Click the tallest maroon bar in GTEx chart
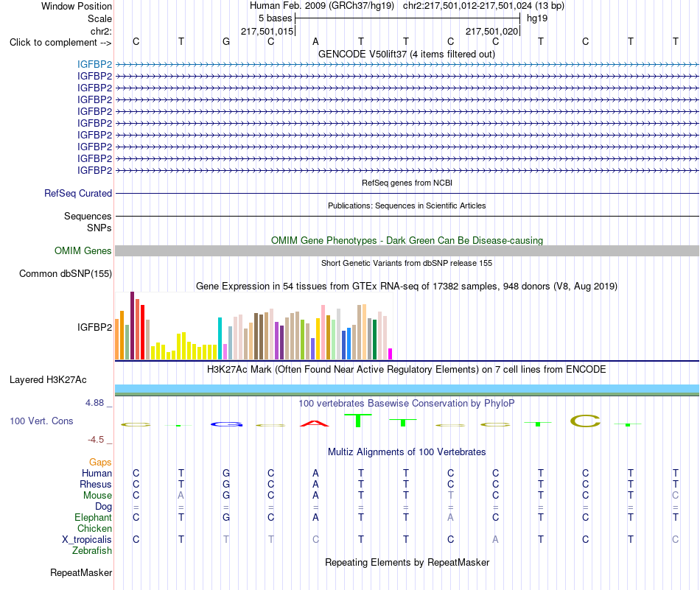The height and width of the screenshot is (590, 700). [132, 326]
